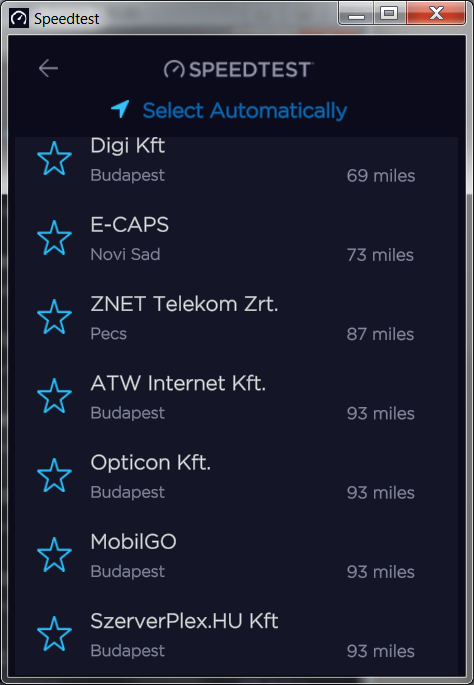This screenshot has width=474, height=685.
Task: Star the E-CAPS Novi Sad server
Action: tap(54, 238)
